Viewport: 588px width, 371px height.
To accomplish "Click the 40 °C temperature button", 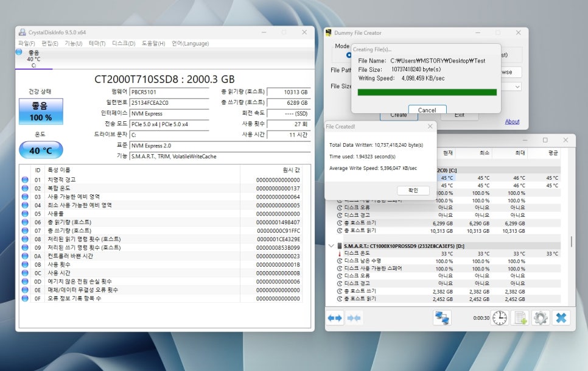I will coord(41,150).
